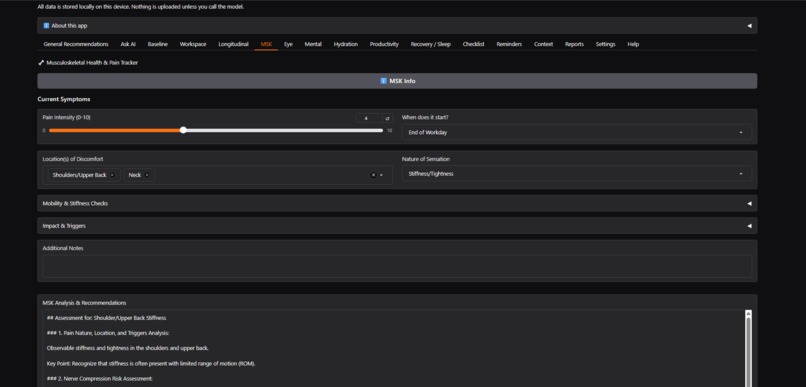Open the General Recommendations tab
The width and height of the screenshot is (806, 387).
click(76, 44)
